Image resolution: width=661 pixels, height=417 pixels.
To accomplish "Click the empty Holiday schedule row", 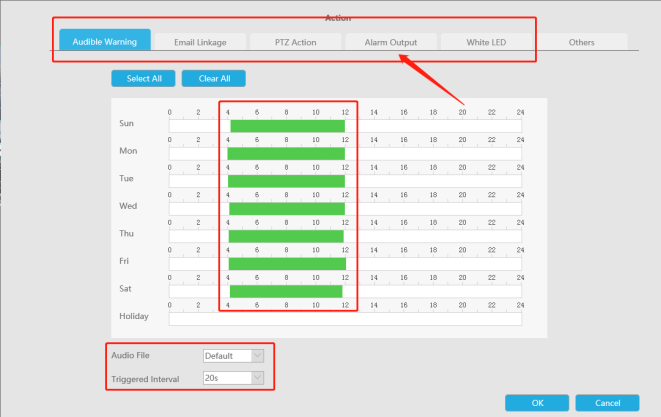I will [x=345, y=319].
